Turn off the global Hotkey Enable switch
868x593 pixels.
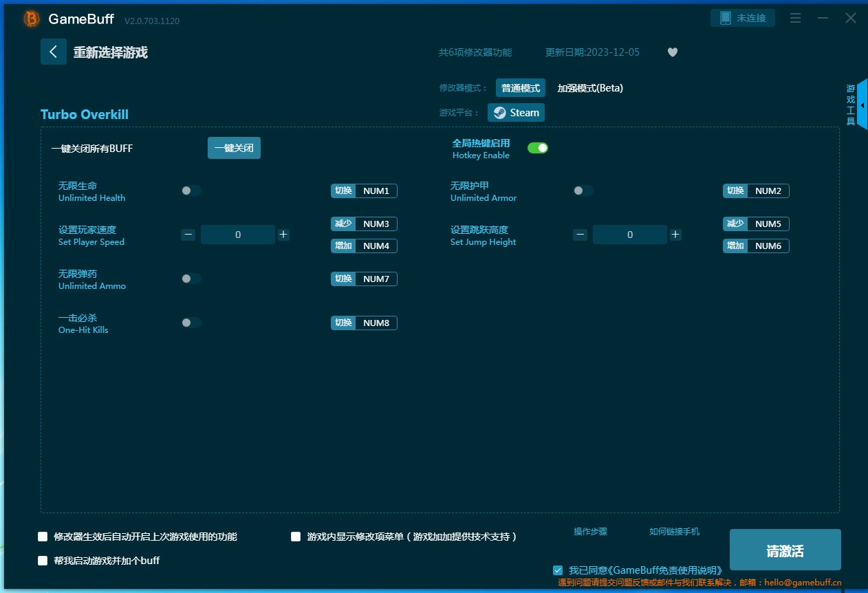click(x=537, y=148)
